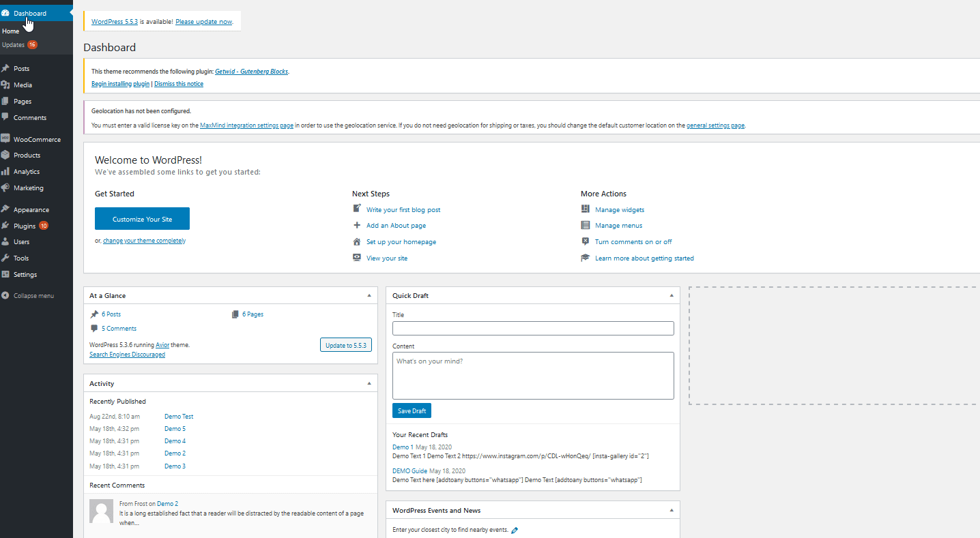This screenshot has width=980, height=538.
Task: Click the Settings sliders icon
Action: 5,274
